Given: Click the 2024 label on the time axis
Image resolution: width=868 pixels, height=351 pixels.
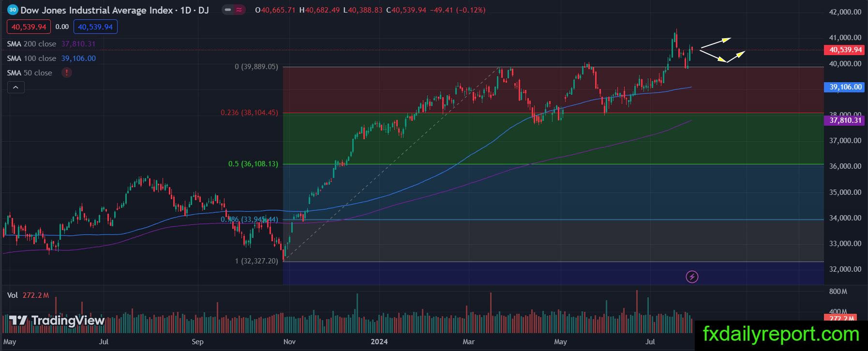Looking at the screenshot, I should pyautogui.click(x=379, y=342).
